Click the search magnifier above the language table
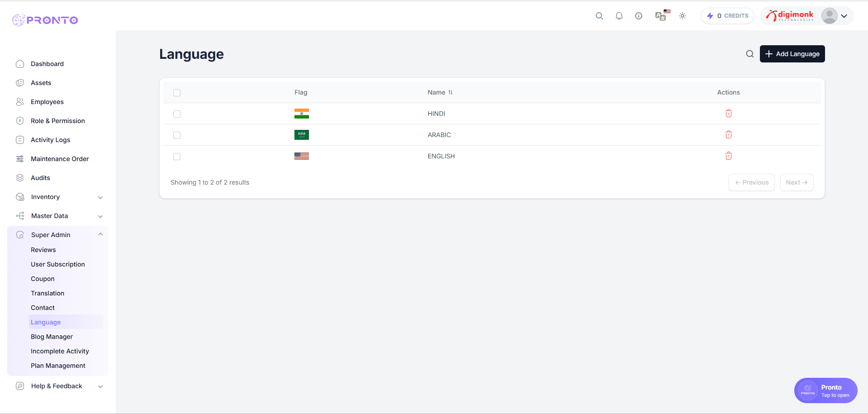868x414 pixels. [750, 54]
